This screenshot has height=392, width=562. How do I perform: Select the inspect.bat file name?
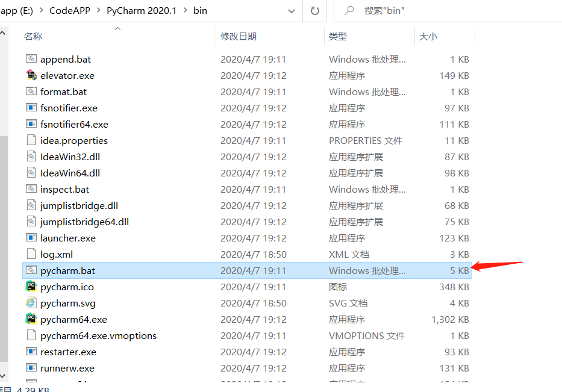tap(64, 189)
